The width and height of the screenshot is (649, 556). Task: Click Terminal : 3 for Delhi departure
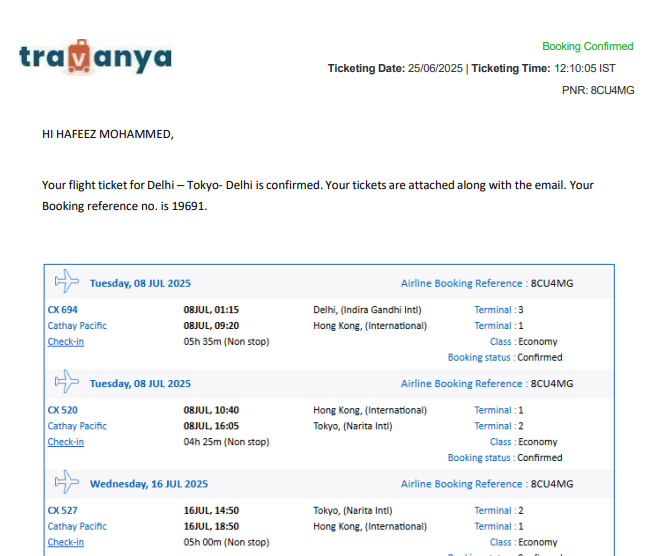[x=499, y=310]
